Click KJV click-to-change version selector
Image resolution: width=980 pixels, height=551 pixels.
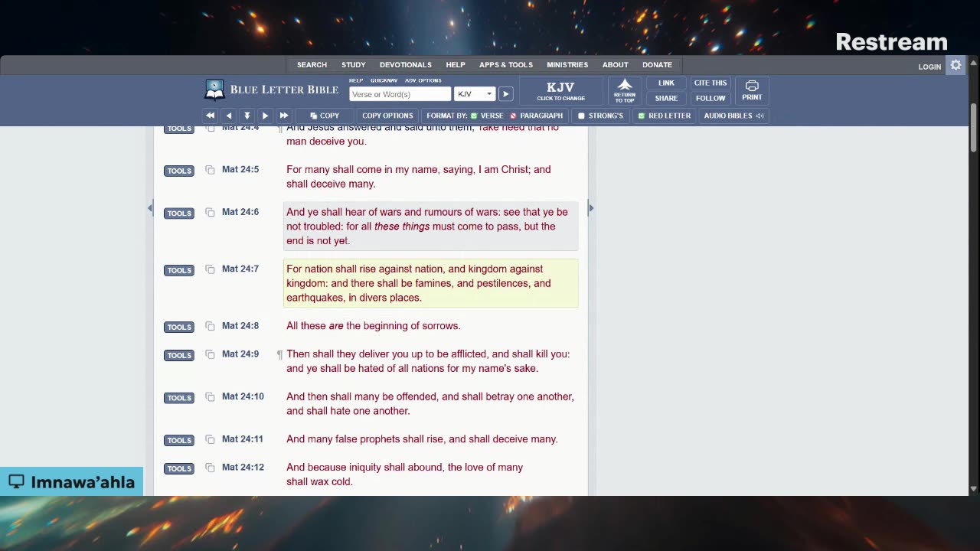tap(561, 90)
